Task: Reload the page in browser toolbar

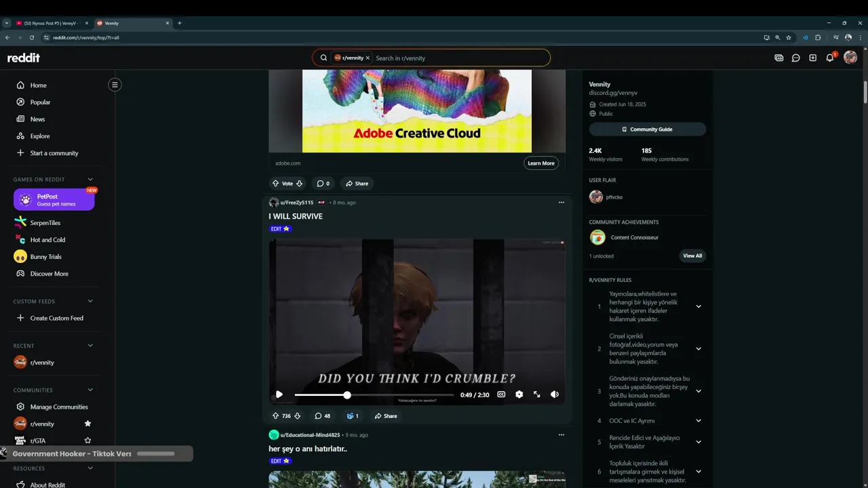Action: click(32, 37)
